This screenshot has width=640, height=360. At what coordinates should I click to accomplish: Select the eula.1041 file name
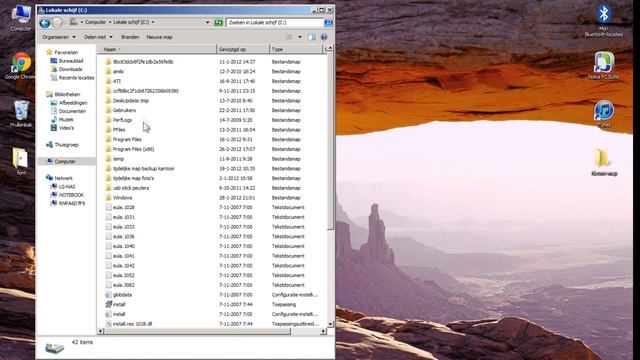(x=124, y=256)
